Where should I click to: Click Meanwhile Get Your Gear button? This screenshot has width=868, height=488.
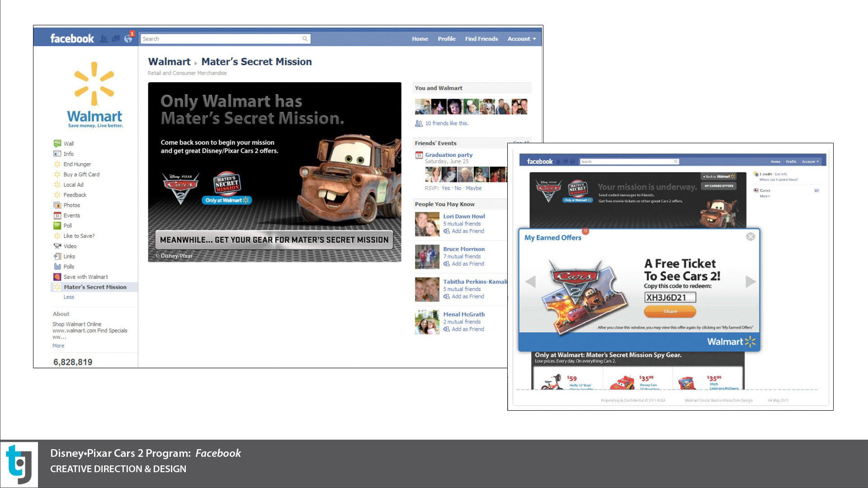click(274, 240)
